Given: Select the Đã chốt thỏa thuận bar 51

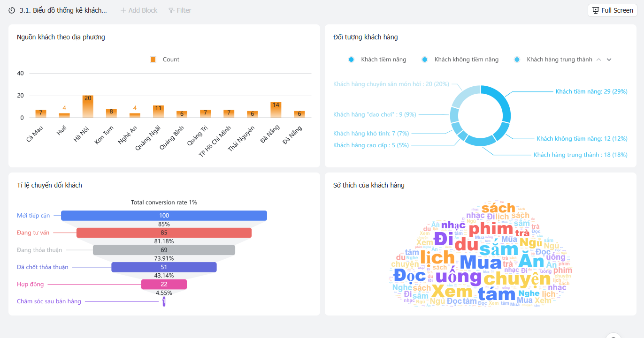Looking at the screenshot, I should tap(164, 267).
